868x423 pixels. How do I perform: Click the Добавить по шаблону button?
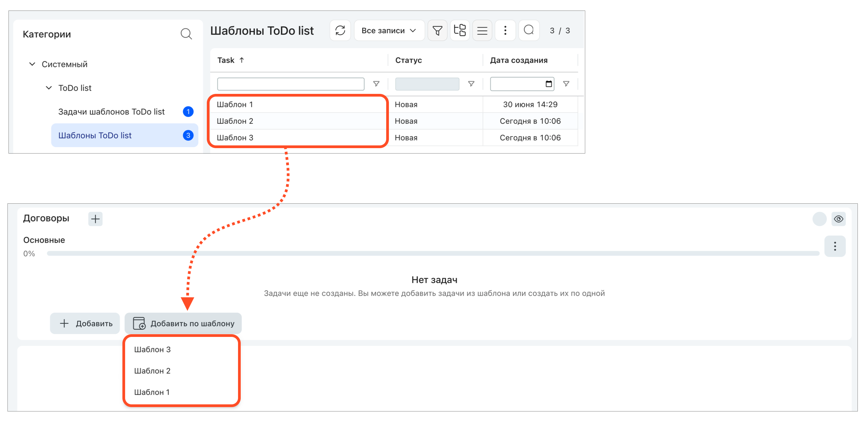(183, 323)
